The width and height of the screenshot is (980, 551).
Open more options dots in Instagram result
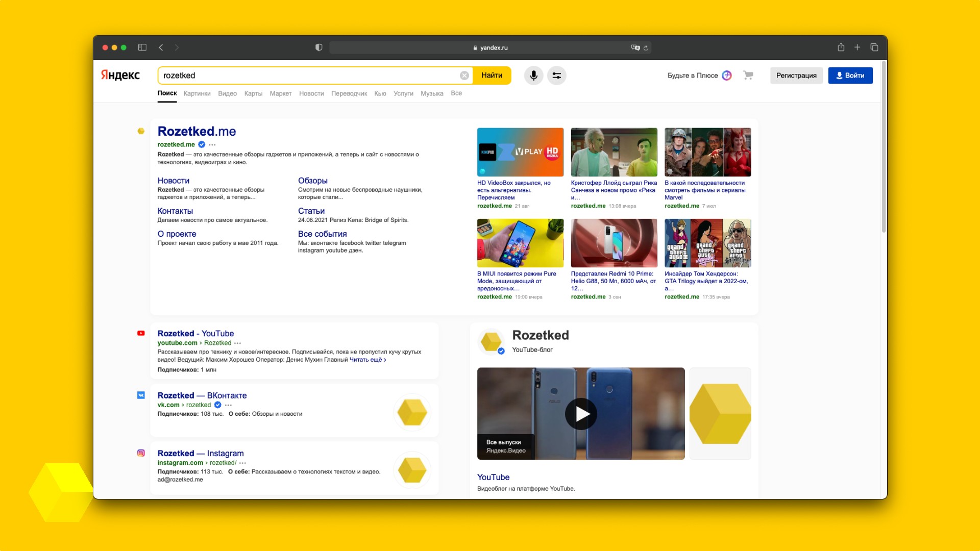(x=242, y=463)
